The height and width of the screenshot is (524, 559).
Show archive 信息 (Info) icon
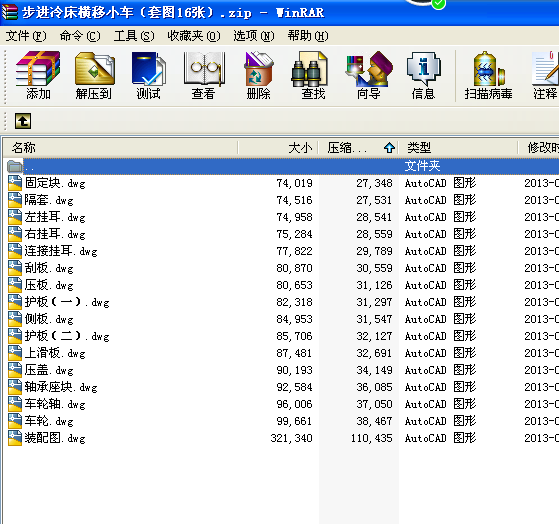[424, 75]
